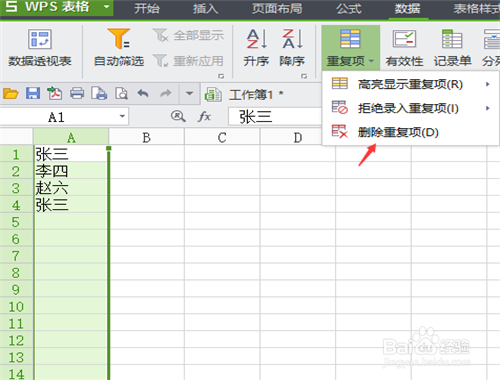Switch to the 插入 ribbon tab
The image size is (500, 380).
[205, 9]
